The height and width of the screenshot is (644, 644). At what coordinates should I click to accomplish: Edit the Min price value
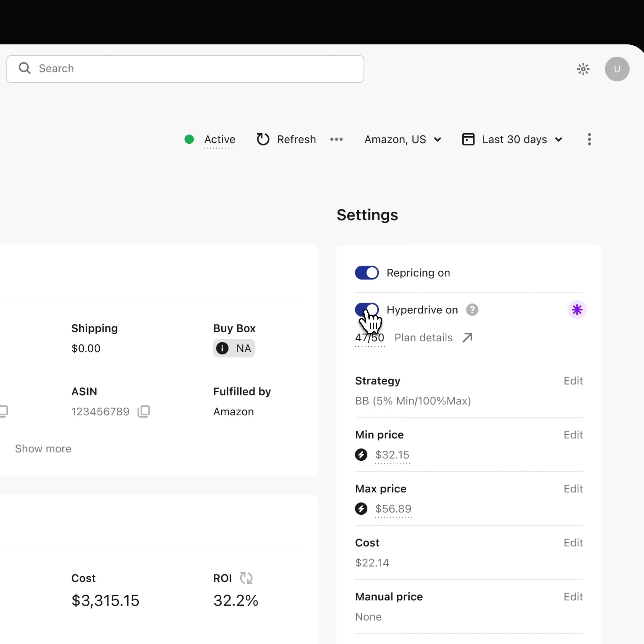[x=573, y=435]
